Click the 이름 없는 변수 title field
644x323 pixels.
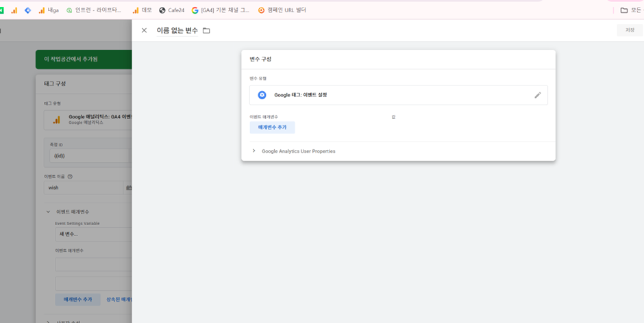click(177, 30)
